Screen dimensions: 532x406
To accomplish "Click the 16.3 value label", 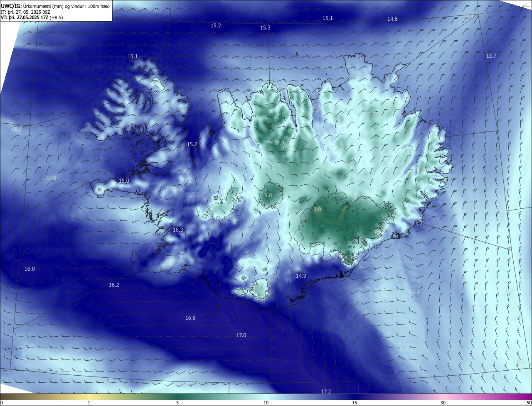I will pyautogui.click(x=178, y=230).
